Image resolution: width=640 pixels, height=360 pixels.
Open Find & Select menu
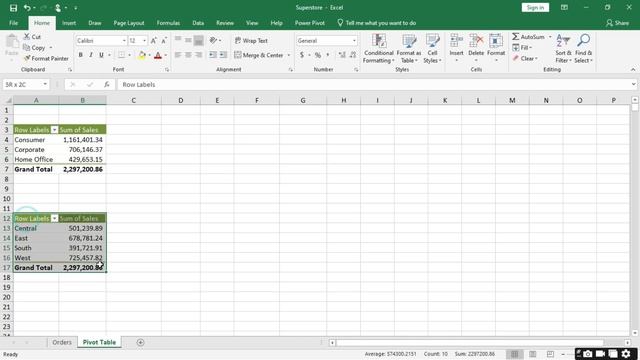click(x=583, y=49)
